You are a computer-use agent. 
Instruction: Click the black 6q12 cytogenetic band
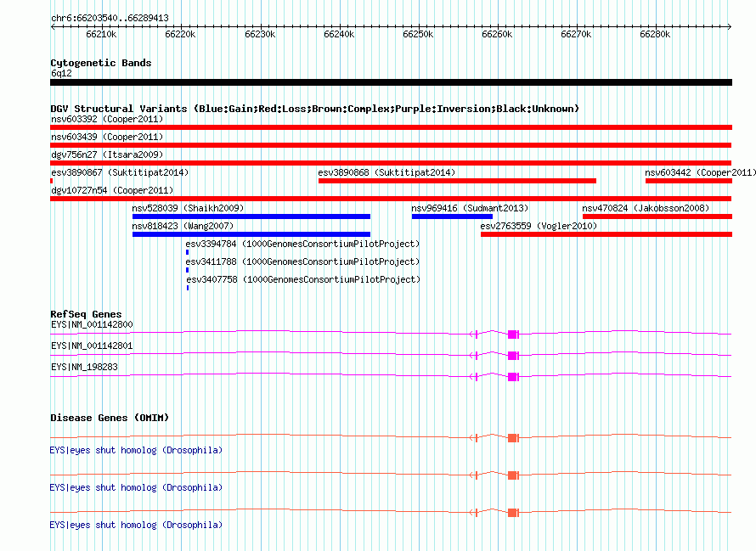(391, 82)
